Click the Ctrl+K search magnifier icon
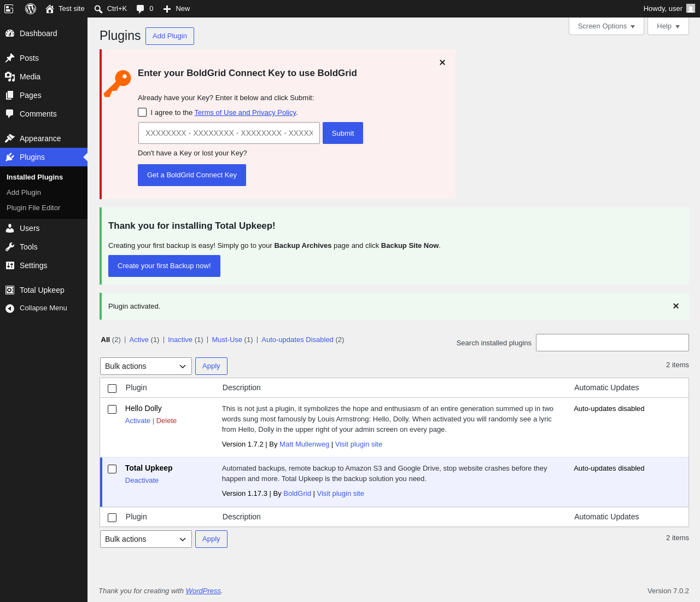Viewport: 700px width, 602px height. tap(98, 9)
